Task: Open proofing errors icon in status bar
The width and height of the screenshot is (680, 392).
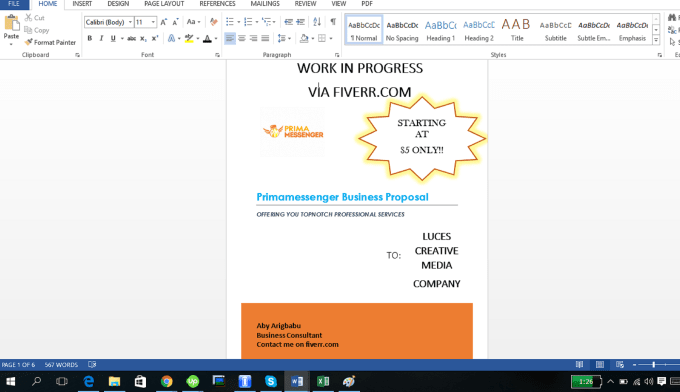Action: [92, 365]
